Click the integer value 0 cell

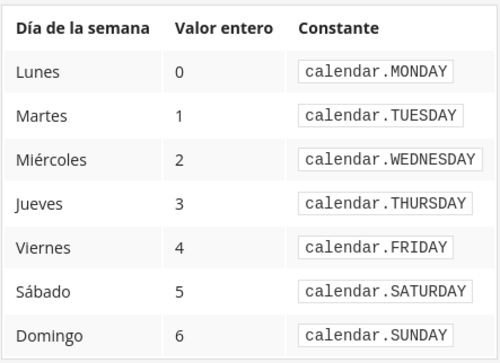point(224,72)
